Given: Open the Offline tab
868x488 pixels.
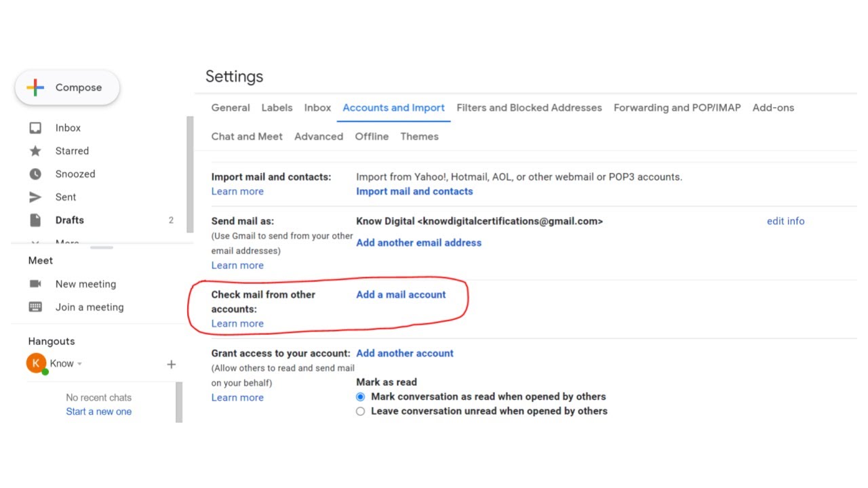Looking at the screenshot, I should [372, 136].
